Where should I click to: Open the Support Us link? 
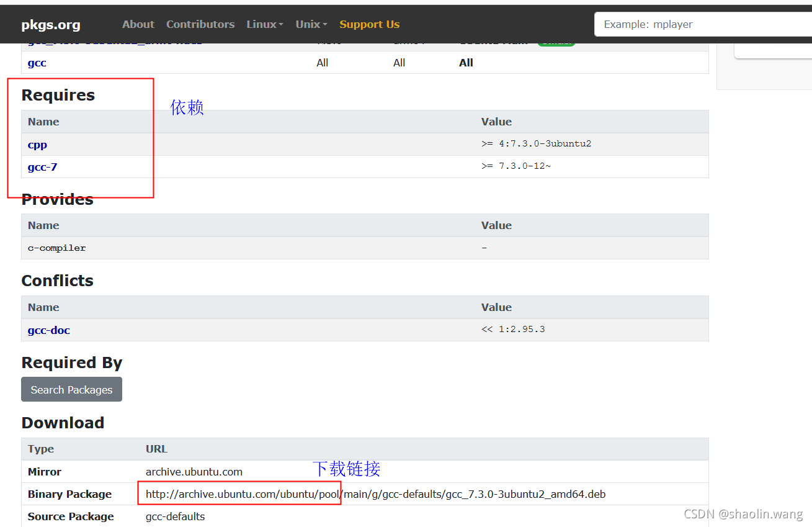369,24
